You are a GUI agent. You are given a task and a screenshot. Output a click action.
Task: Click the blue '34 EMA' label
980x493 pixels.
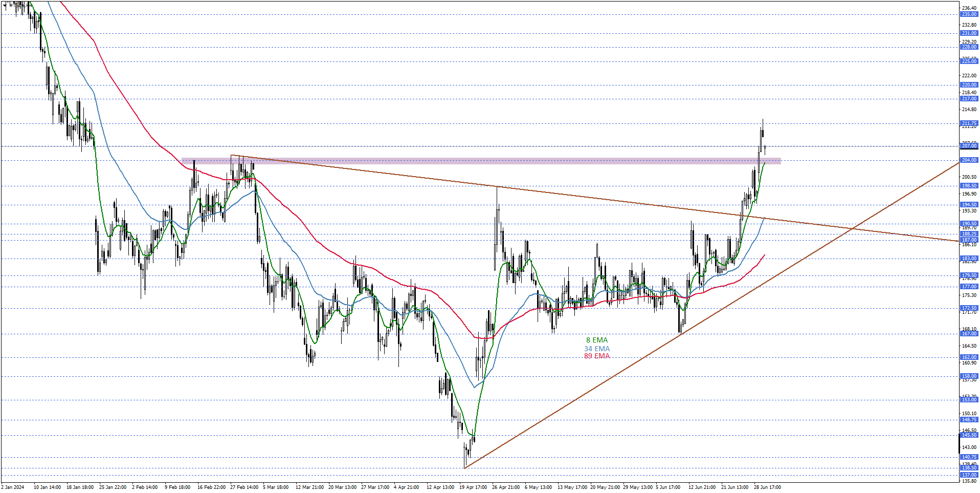pos(597,349)
